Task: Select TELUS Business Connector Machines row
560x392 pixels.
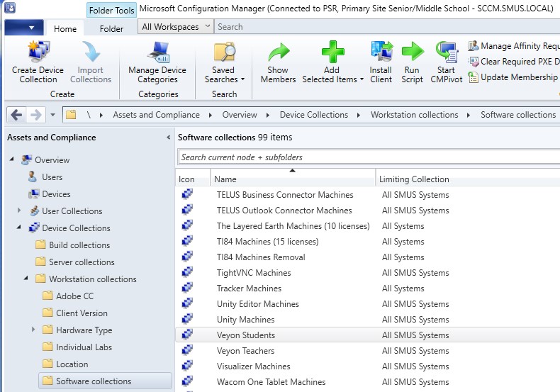Action: pos(368,194)
